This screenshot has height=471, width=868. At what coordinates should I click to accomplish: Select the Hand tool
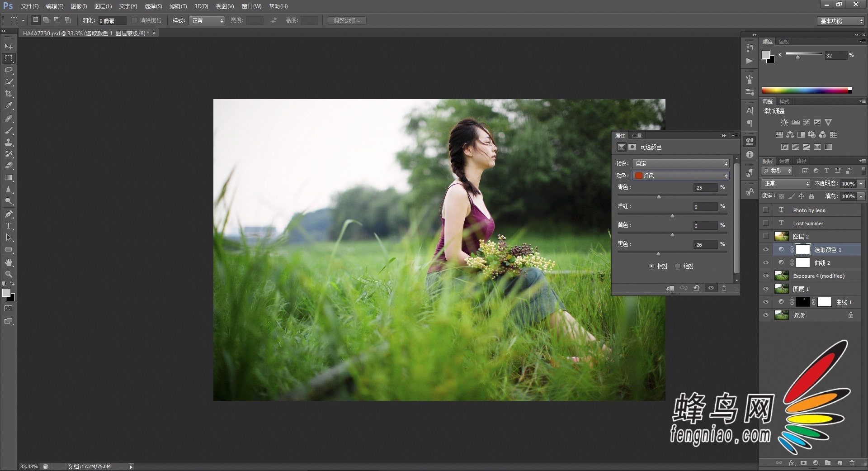tap(9, 262)
